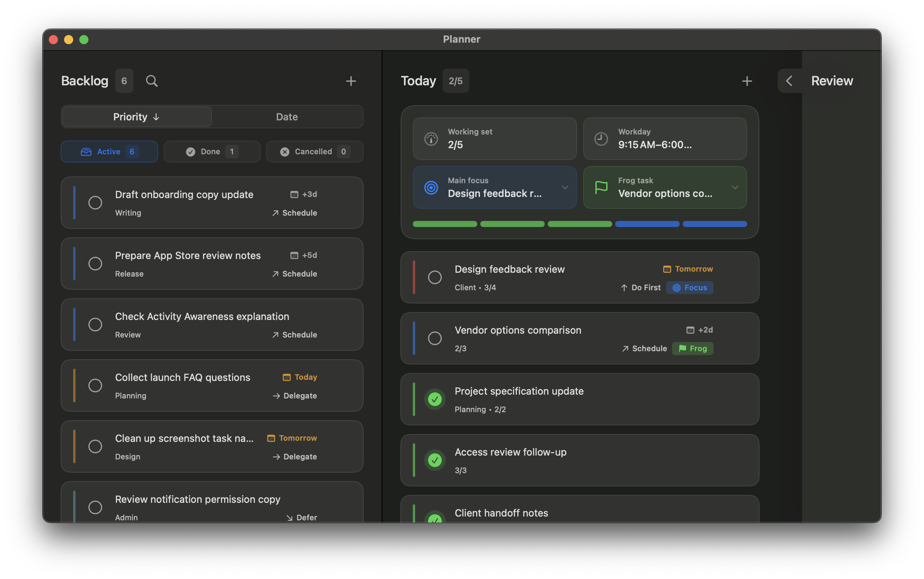Image resolution: width=924 pixels, height=579 pixels.
Task: Expand the Frog task dropdown chevron
Action: pyautogui.click(x=735, y=188)
